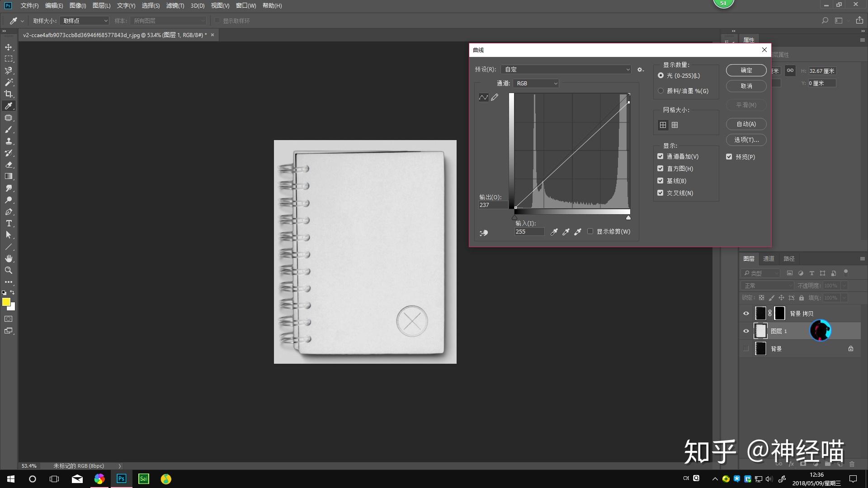
Task: Cancel Curves with the 取消 button
Action: [746, 86]
